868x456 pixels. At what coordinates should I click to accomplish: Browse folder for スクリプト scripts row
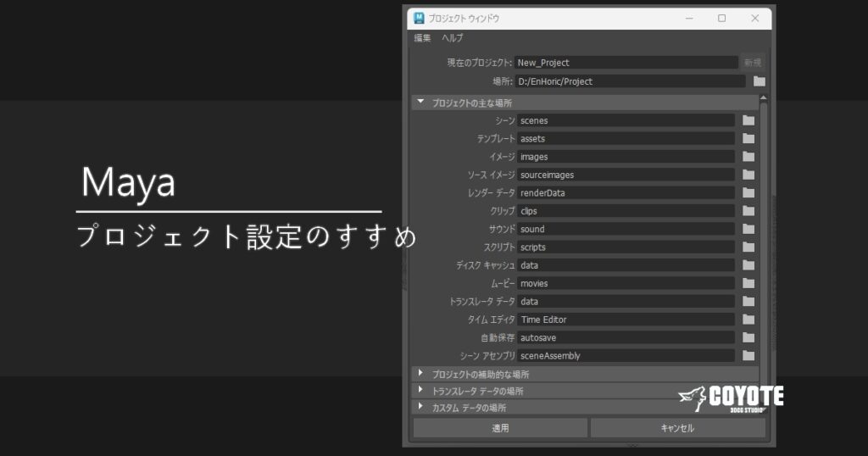click(x=748, y=247)
